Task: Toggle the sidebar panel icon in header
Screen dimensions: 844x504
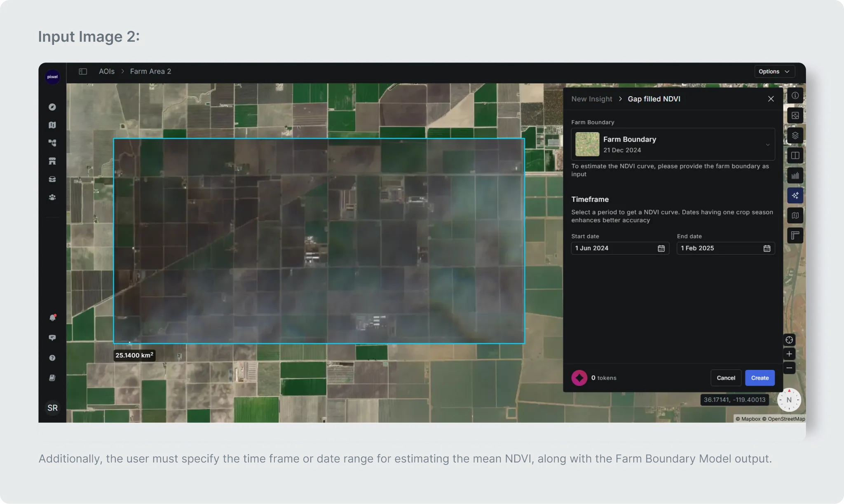Action: tap(83, 71)
